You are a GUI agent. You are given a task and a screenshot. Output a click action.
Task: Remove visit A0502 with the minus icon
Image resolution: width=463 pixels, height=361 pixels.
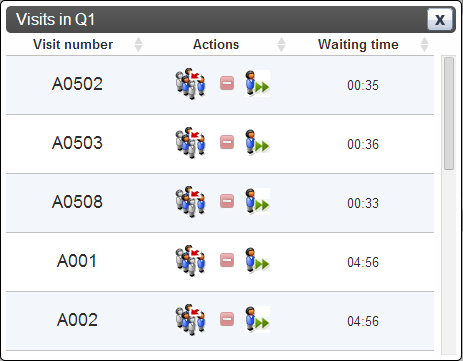click(x=227, y=83)
